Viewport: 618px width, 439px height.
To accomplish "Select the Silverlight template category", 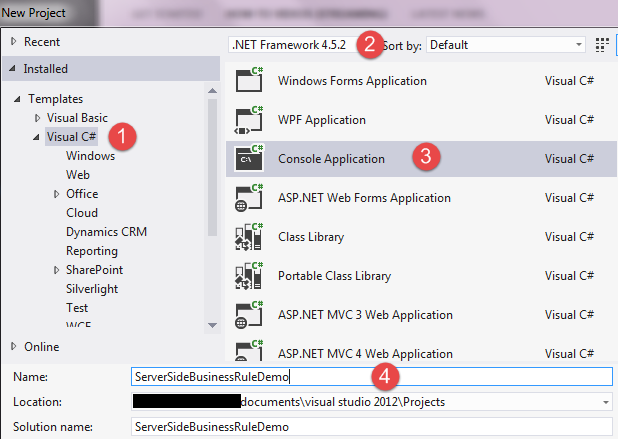I will click(x=92, y=289).
